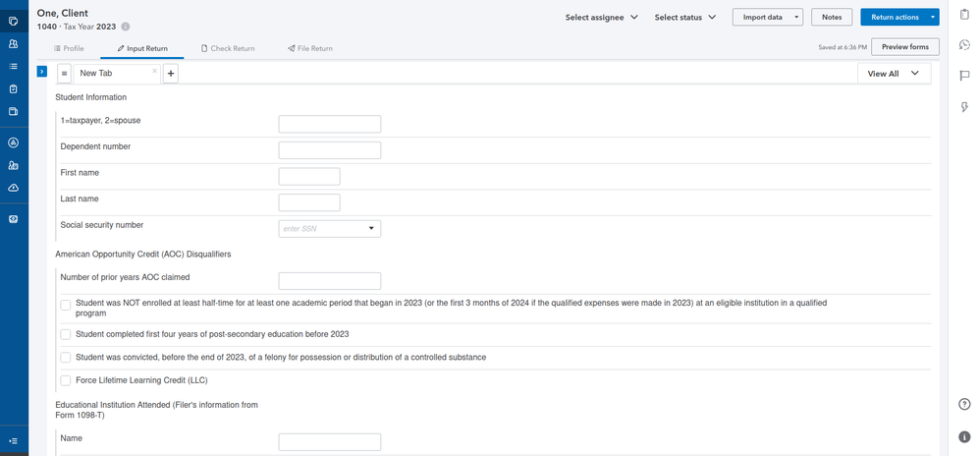The width and height of the screenshot is (980, 456).
Task: Click the Student Information heading
Action: (90, 97)
